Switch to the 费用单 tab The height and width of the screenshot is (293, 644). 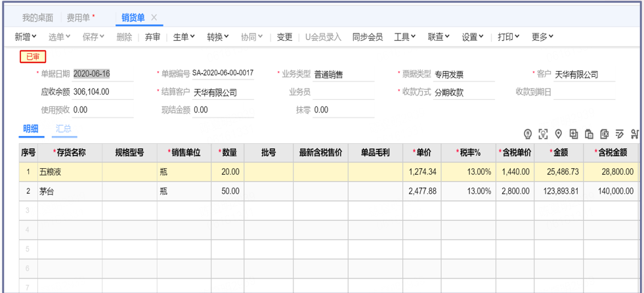pyautogui.click(x=81, y=18)
